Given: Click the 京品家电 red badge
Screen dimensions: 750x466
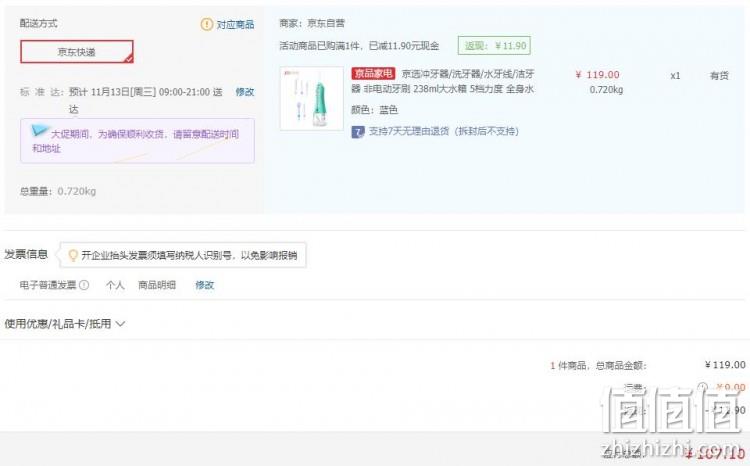Looking at the screenshot, I should coord(373,73).
